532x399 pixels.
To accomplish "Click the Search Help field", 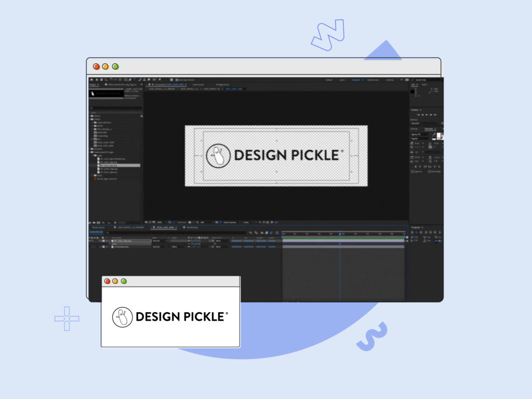I will click(x=427, y=80).
